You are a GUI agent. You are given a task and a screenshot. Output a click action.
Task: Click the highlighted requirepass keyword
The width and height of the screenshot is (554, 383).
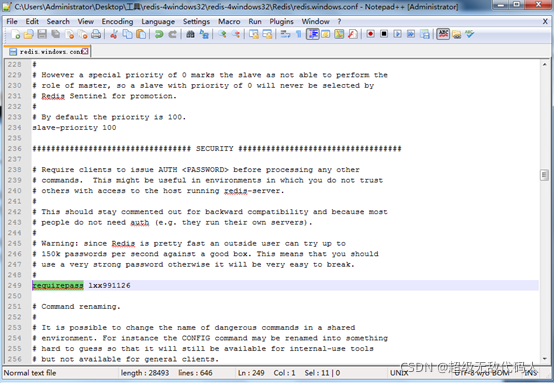click(58, 285)
